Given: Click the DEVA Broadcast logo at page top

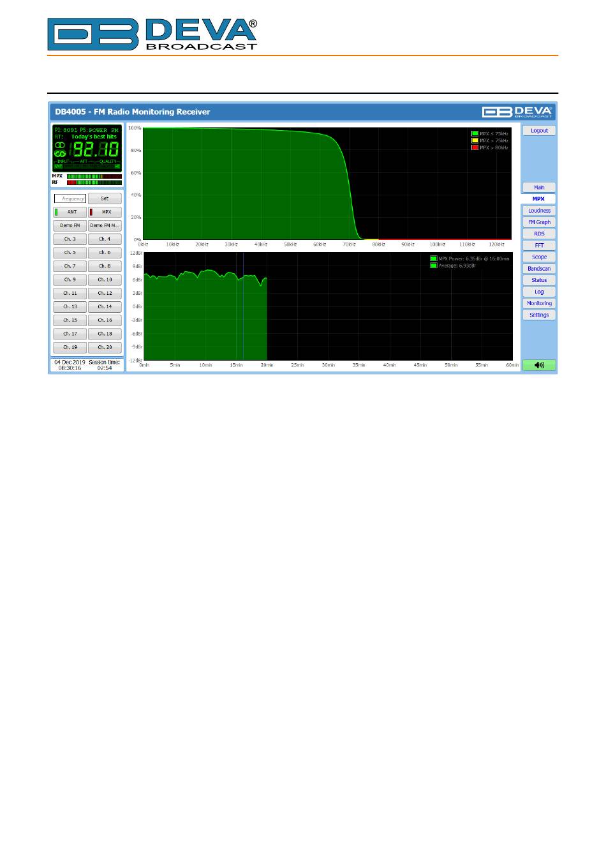Looking at the screenshot, I should pyautogui.click(x=152, y=34).
